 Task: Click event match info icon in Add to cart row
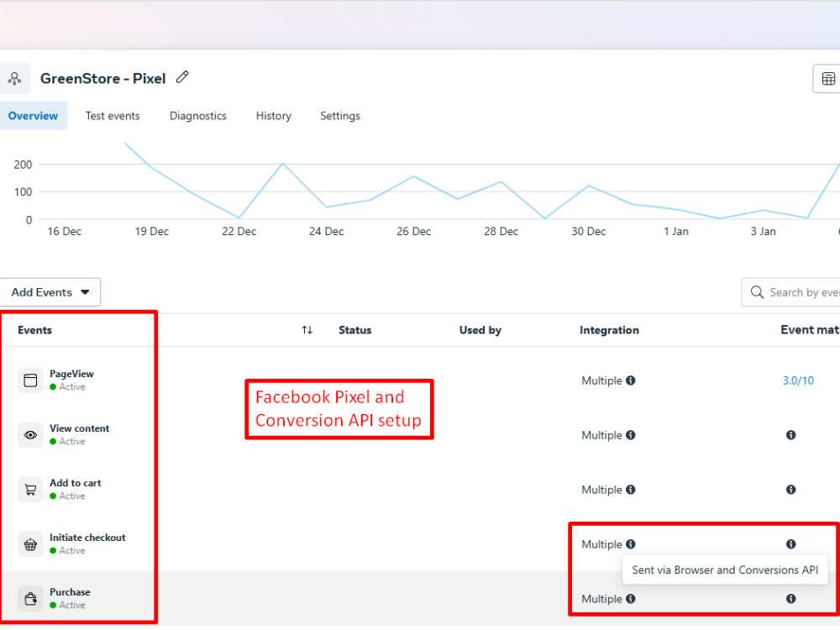pos(790,490)
